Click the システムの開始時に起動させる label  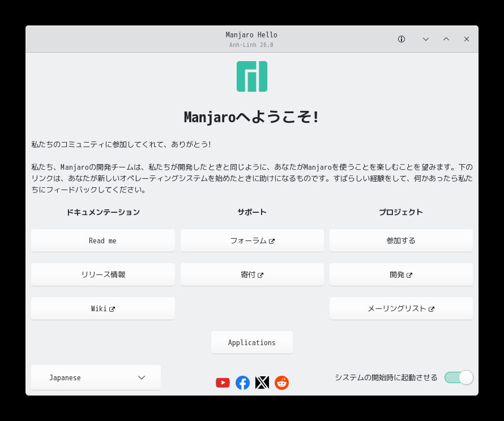pos(386,377)
